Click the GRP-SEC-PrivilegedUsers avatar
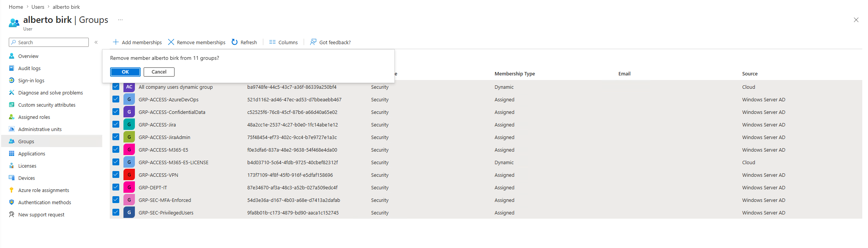The image size is (868, 248). point(129,213)
